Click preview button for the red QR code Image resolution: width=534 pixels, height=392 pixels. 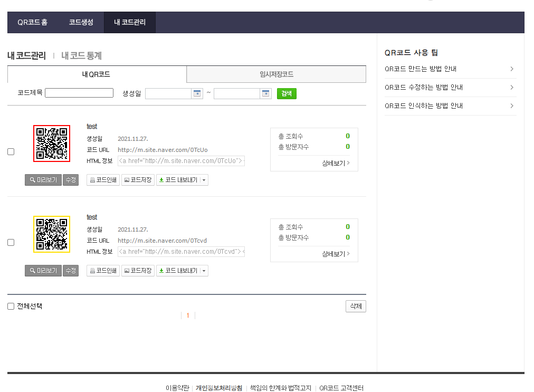point(43,180)
